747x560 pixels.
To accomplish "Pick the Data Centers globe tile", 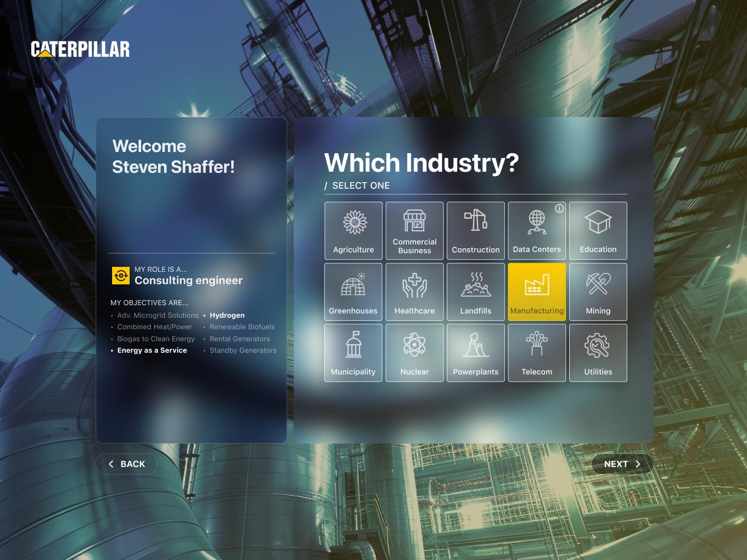I will (x=537, y=231).
